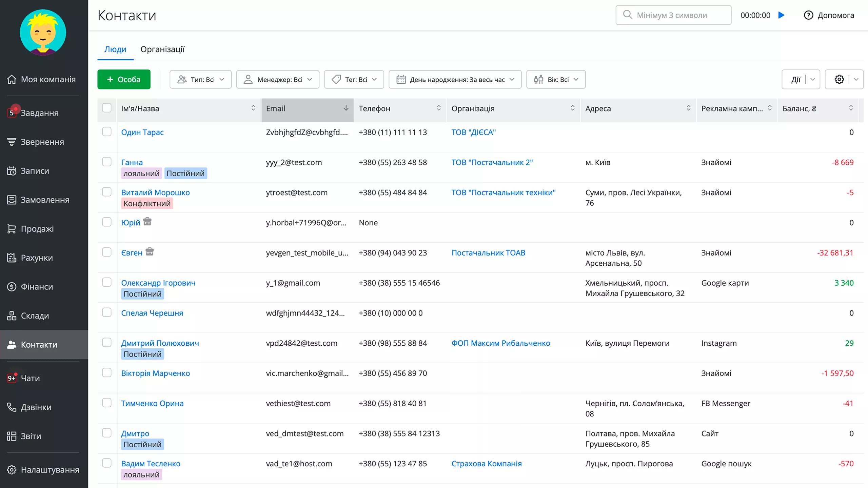Screen dimensions: 868x488
Task: Select the Люди tab
Action: point(115,49)
